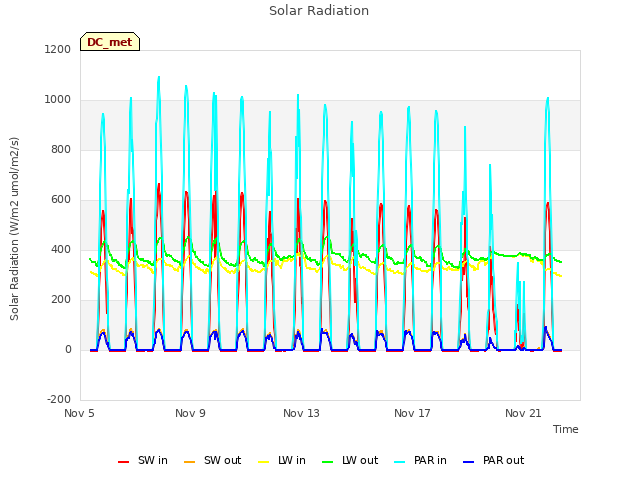Click the Nov 17 x-axis label
Viewport: 640px width, 480px height.
click(x=412, y=413)
